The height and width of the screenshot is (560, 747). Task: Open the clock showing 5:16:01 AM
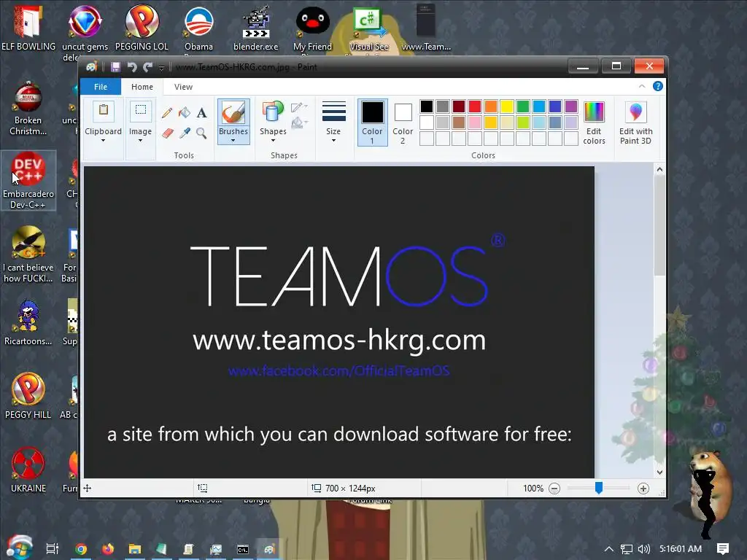click(x=681, y=549)
